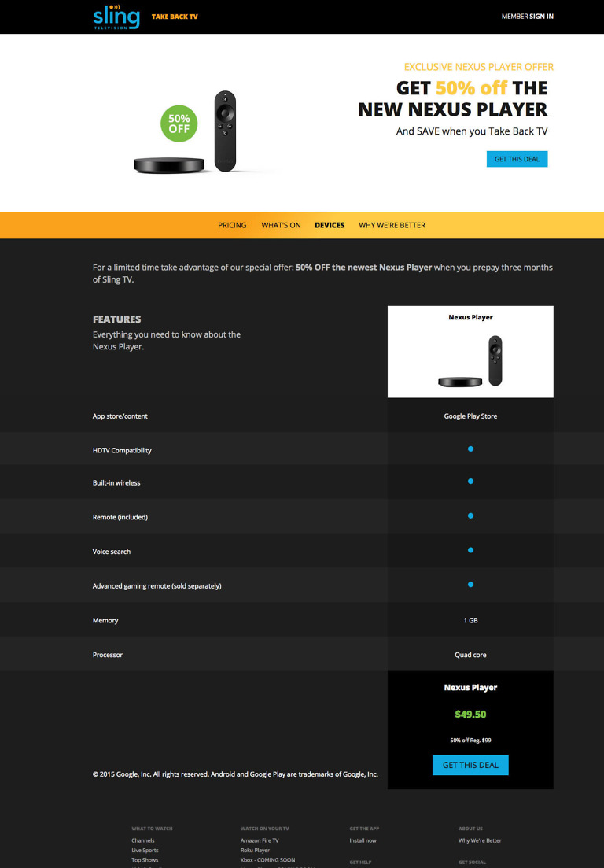Click the Remote (included) row label
Image resolution: width=604 pixels, height=868 pixels.
pos(120,518)
